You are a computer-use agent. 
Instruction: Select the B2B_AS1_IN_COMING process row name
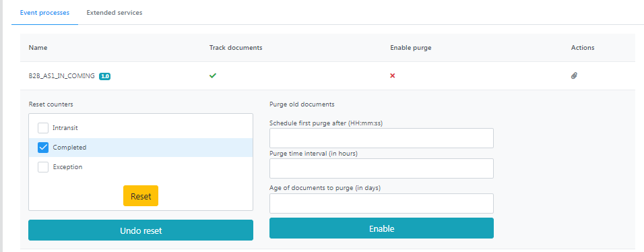coord(61,76)
